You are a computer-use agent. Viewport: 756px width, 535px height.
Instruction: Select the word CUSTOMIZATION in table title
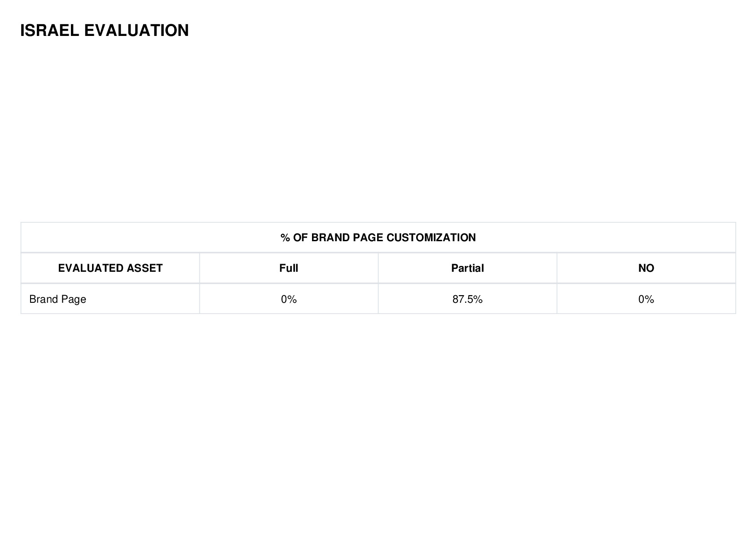pos(431,238)
